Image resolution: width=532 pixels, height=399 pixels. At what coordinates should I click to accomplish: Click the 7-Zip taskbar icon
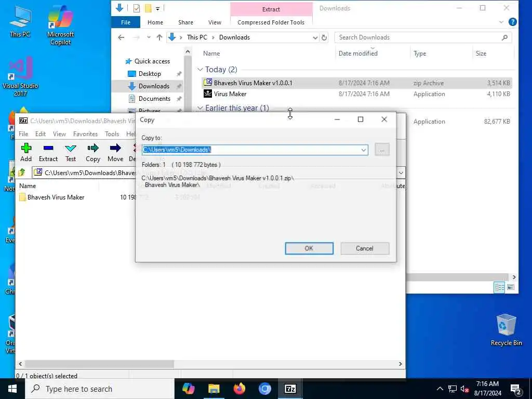(290, 389)
